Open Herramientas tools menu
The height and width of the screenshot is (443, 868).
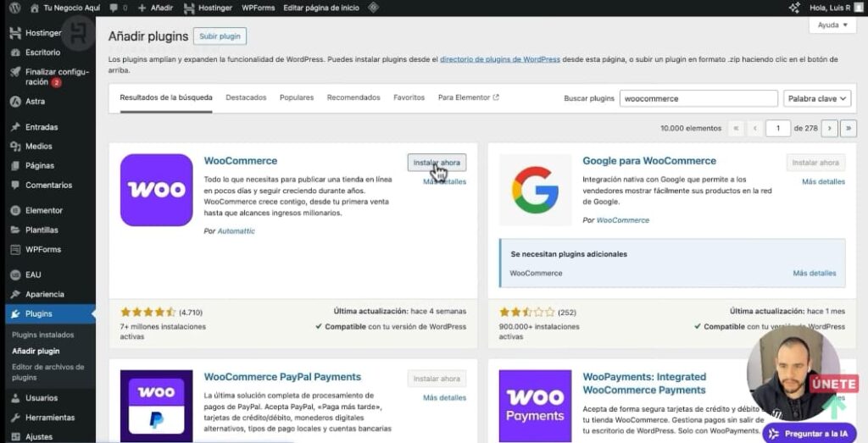[x=50, y=418]
